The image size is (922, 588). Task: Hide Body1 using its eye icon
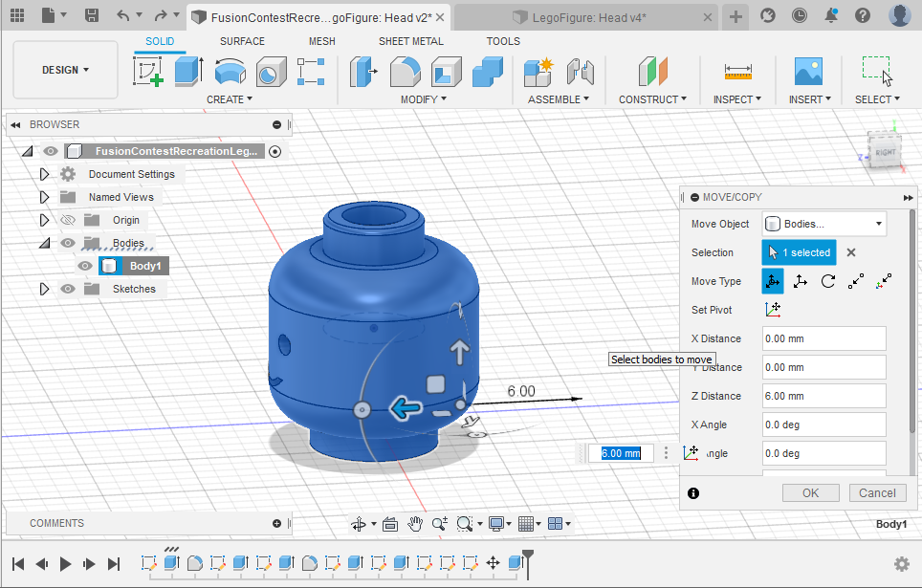pyautogui.click(x=85, y=266)
